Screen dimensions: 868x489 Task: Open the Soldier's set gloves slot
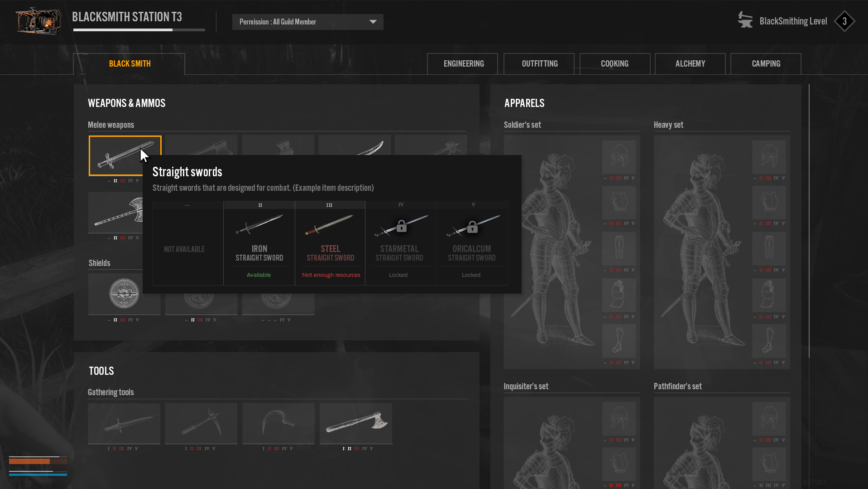619,295
